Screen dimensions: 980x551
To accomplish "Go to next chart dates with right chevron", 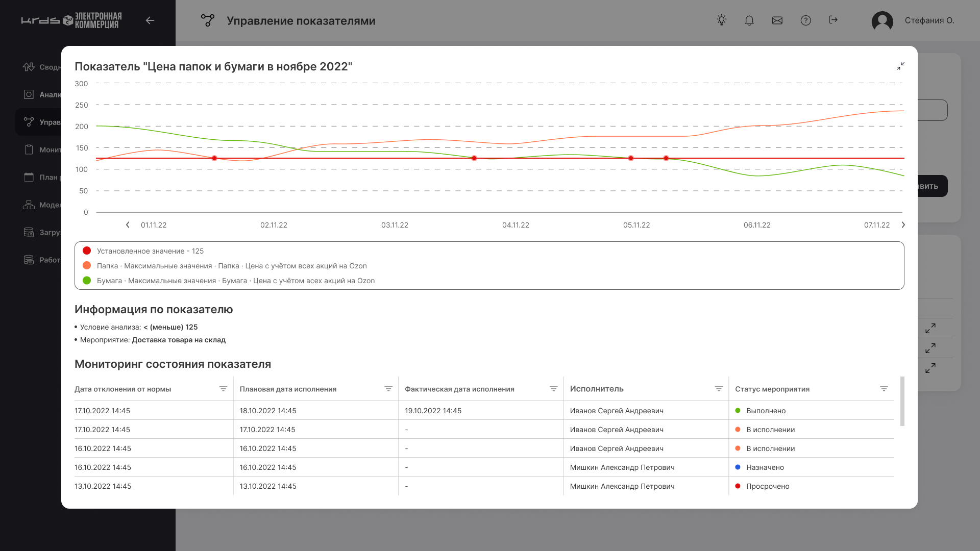I will pyautogui.click(x=903, y=225).
